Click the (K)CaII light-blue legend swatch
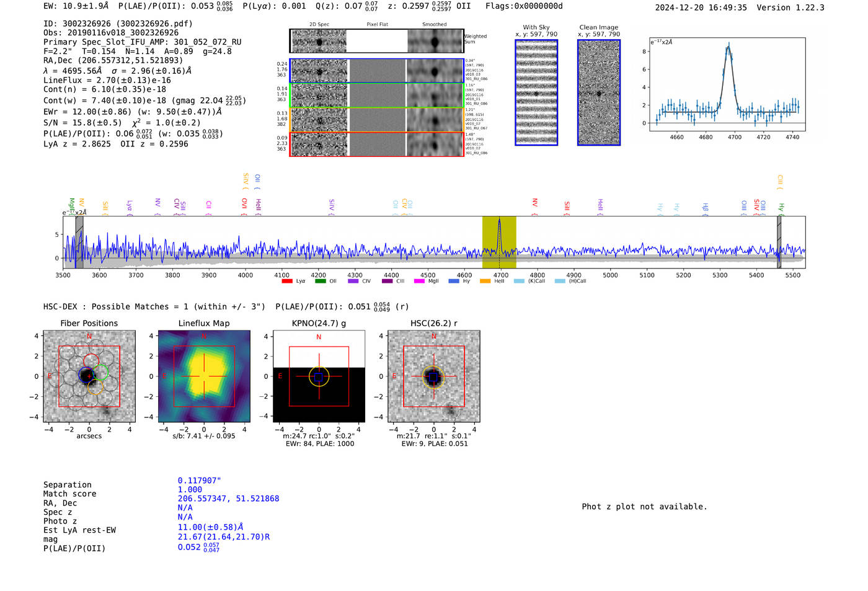The height and width of the screenshot is (591, 868). coord(519,281)
